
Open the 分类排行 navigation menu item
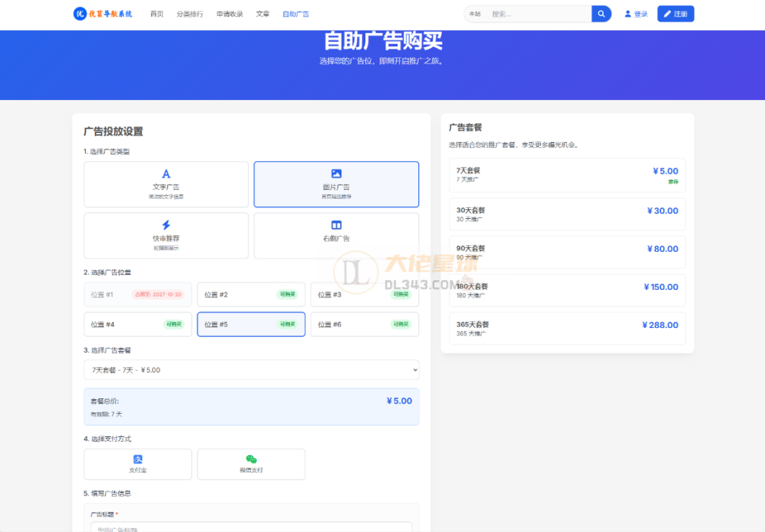(189, 13)
